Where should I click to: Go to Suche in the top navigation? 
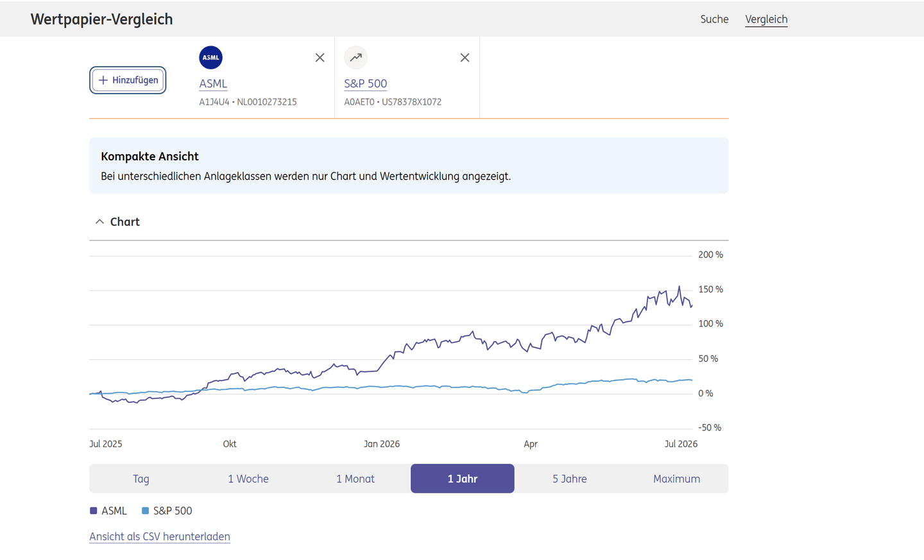pyautogui.click(x=714, y=19)
